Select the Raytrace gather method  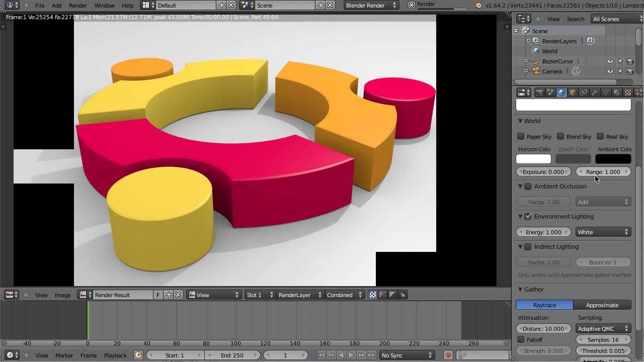point(544,305)
